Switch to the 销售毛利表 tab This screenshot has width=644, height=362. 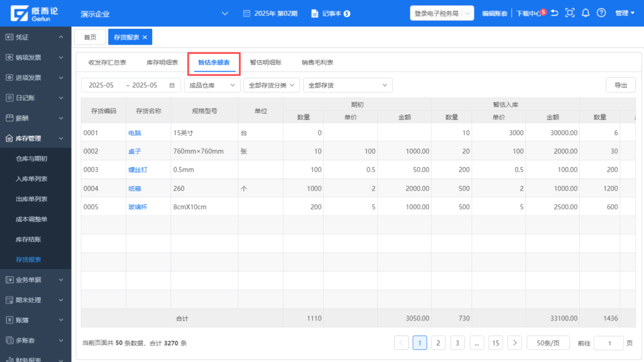[x=317, y=63]
